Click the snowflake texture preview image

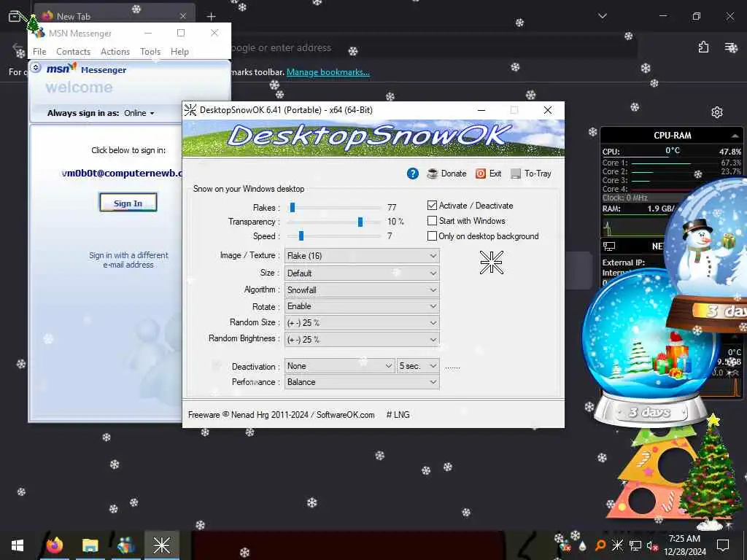click(491, 262)
